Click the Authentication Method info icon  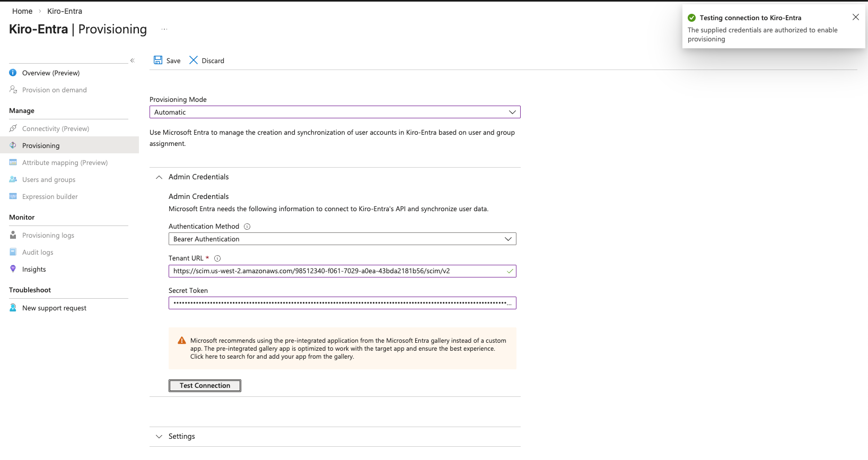click(x=247, y=227)
